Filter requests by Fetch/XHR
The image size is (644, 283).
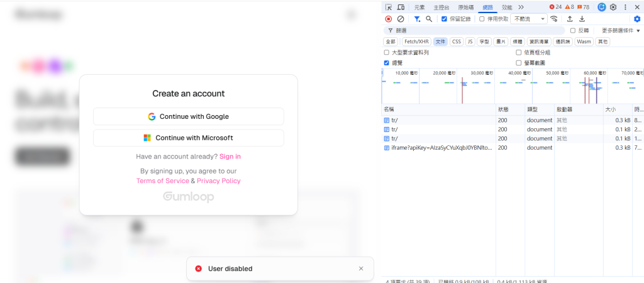tap(416, 42)
